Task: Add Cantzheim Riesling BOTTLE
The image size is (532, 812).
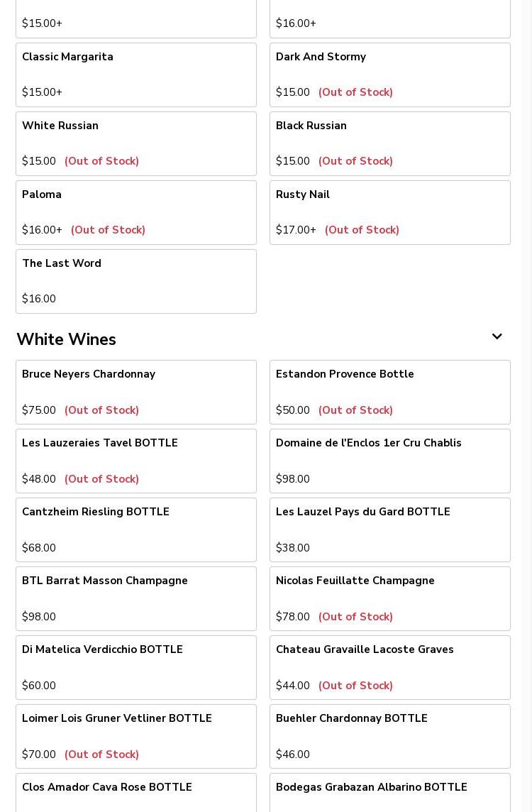Action: coord(136,530)
